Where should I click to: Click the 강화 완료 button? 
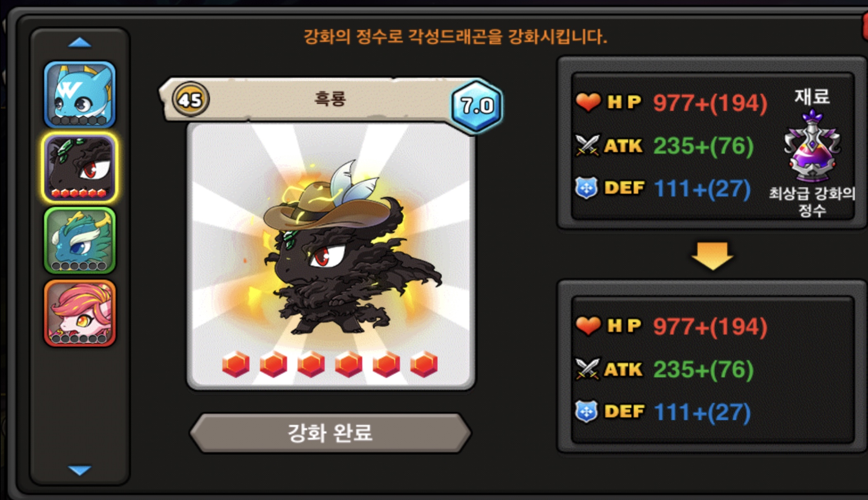330,433
